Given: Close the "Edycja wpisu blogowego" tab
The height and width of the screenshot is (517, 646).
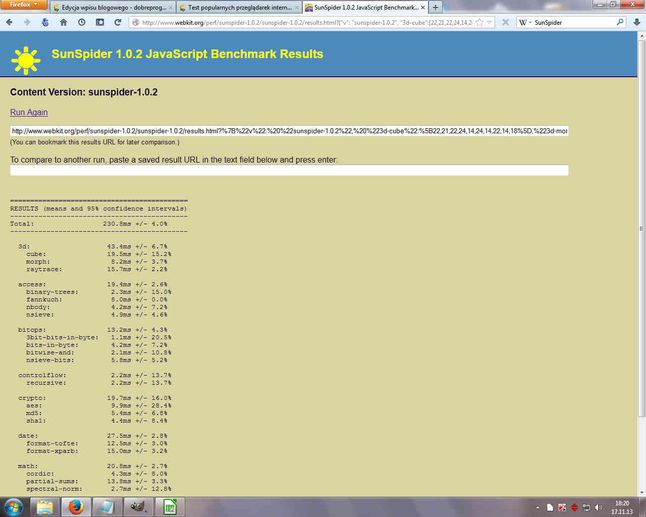Looking at the screenshot, I should 170,7.
